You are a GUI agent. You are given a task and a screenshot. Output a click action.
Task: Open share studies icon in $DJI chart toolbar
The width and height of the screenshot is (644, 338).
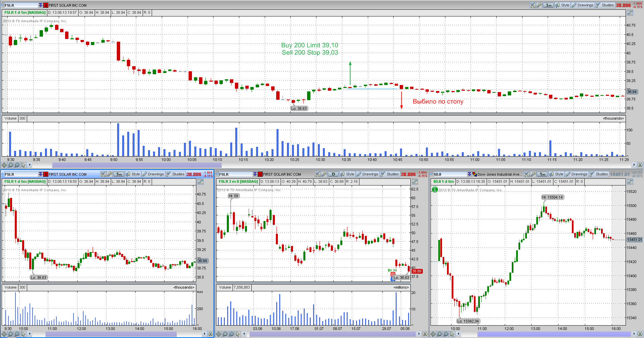coord(527,174)
